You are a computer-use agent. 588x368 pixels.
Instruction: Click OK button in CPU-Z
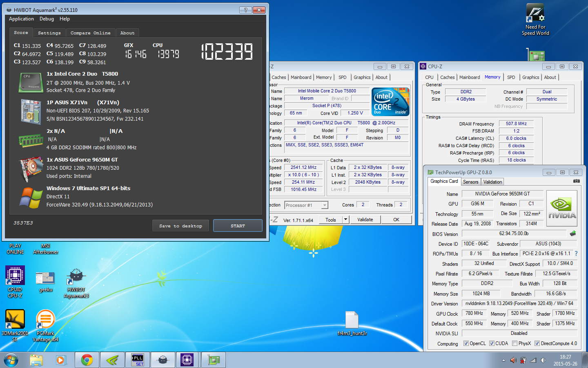point(396,220)
